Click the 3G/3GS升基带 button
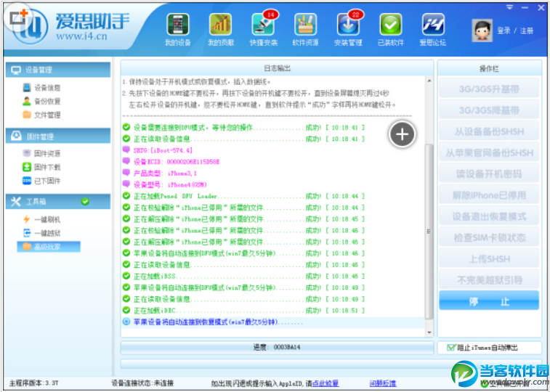Screen dimensions: 550x392 [x=489, y=89]
